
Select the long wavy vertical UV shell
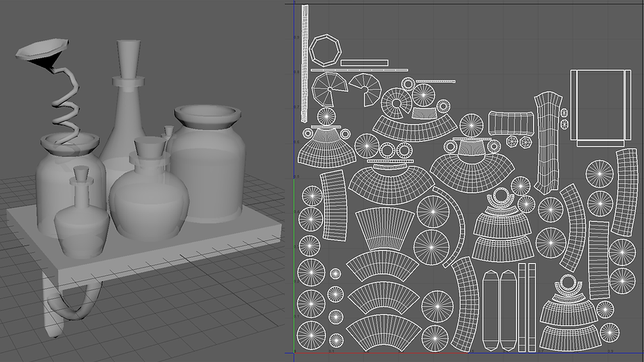pos(548,143)
